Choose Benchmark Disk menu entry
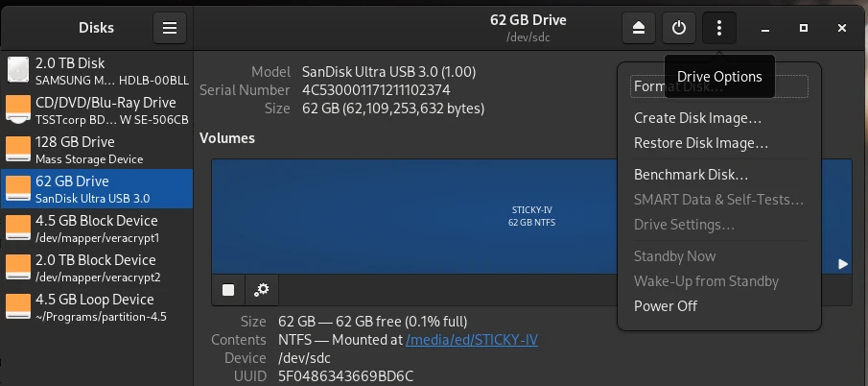Screen dimensions: 868x386 pos(691,175)
